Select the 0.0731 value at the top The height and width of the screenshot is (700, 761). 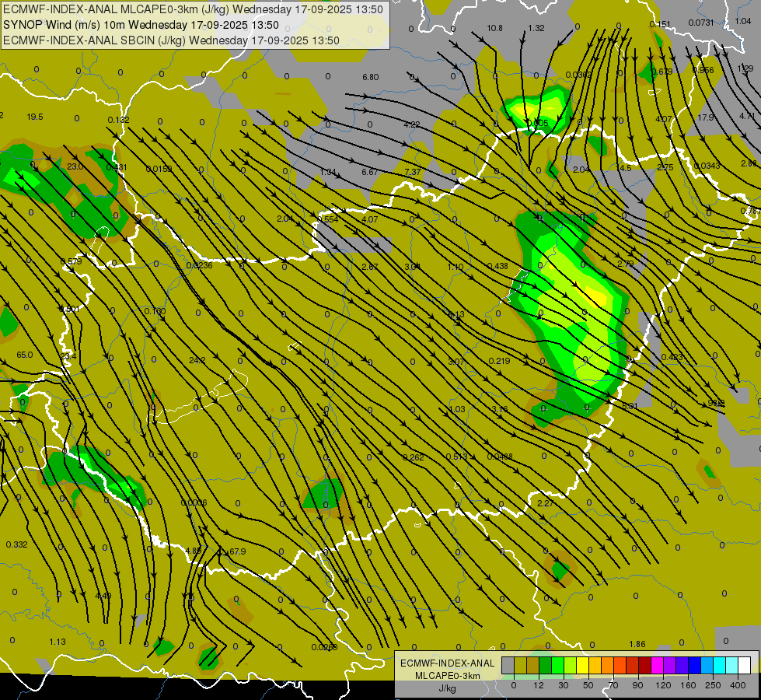(701, 23)
